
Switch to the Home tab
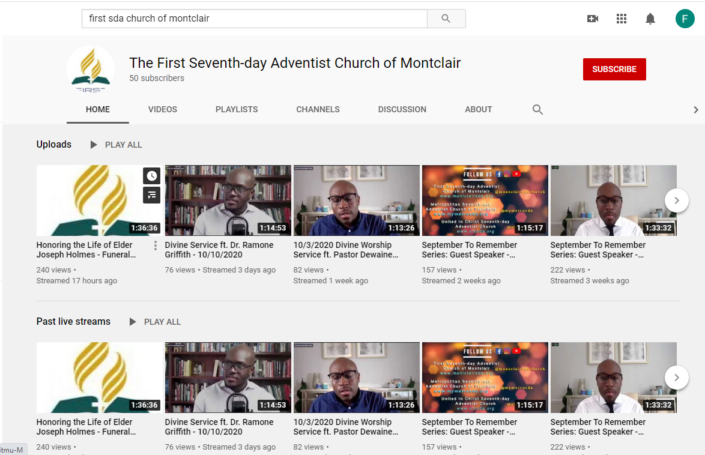click(x=98, y=109)
